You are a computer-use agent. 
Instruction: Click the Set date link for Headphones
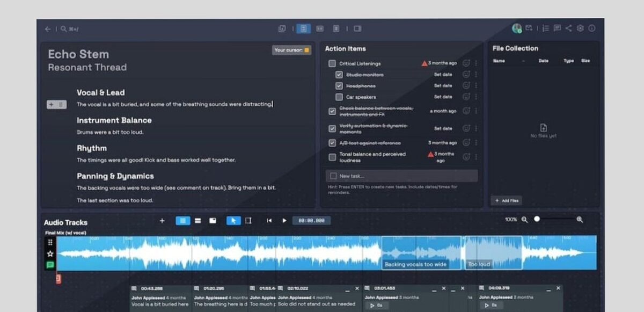coord(443,85)
